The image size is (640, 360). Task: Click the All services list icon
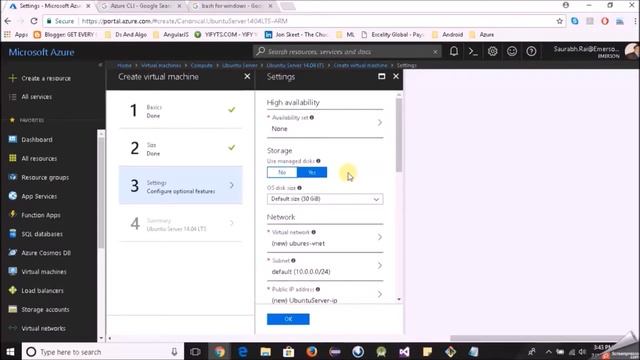pyautogui.click(x=13, y=97)
